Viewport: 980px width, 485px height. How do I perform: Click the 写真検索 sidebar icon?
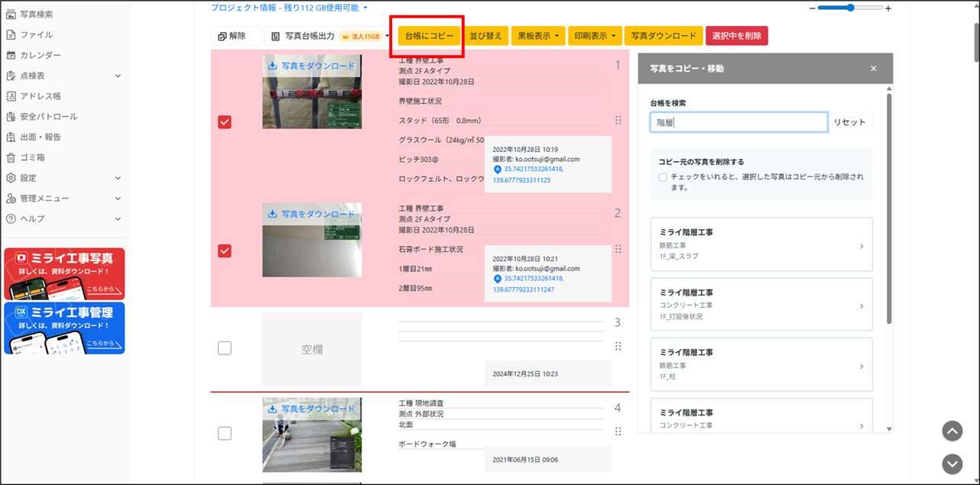[x=11, y=15]
